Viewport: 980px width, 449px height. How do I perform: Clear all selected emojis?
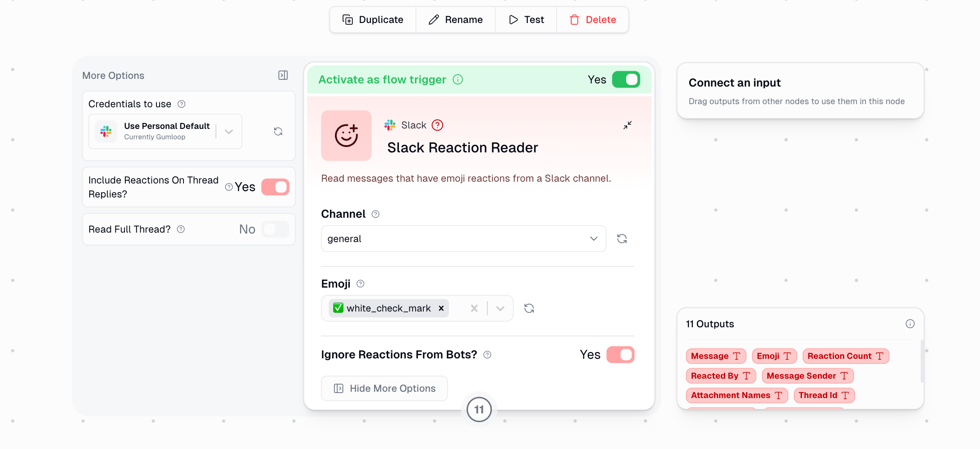474,308
